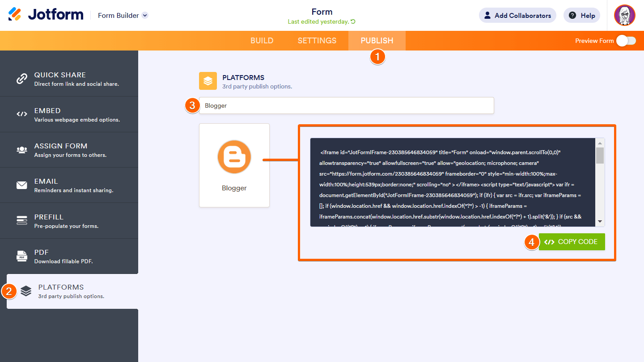Select the PUBLISH tab
Viewport: 644px width, 362px height.
pos(377,41)
